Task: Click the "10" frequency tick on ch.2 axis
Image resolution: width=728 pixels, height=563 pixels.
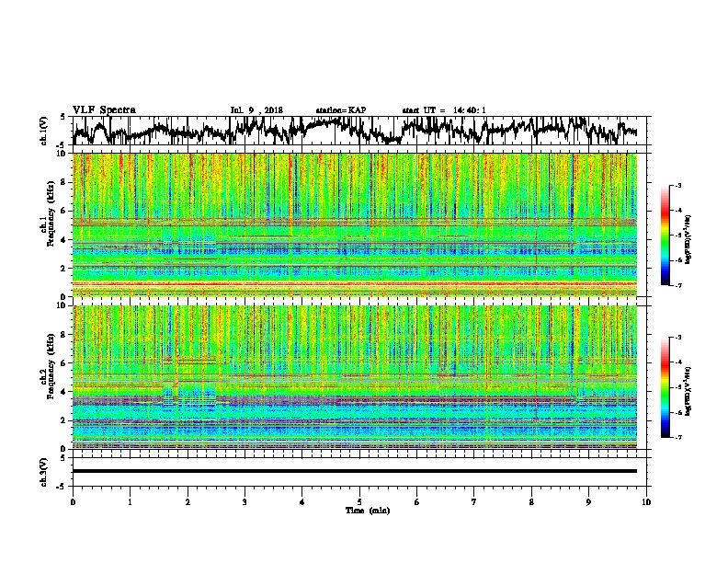Action: click(62, 305)
